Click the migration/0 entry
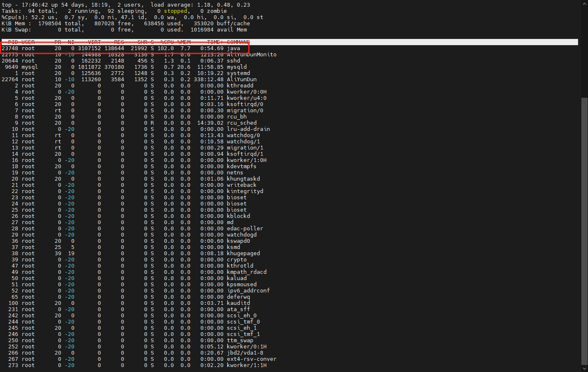Viewport: 588px width, 372px height. 245,111
